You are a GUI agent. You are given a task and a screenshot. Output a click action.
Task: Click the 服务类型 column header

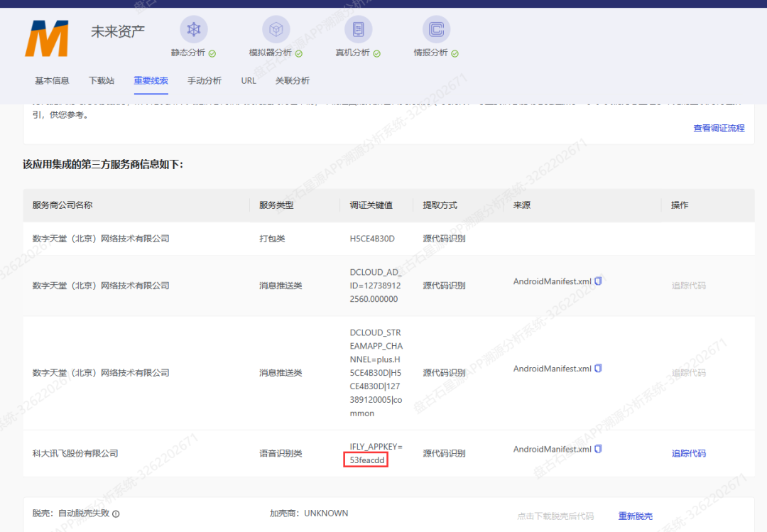276,205
